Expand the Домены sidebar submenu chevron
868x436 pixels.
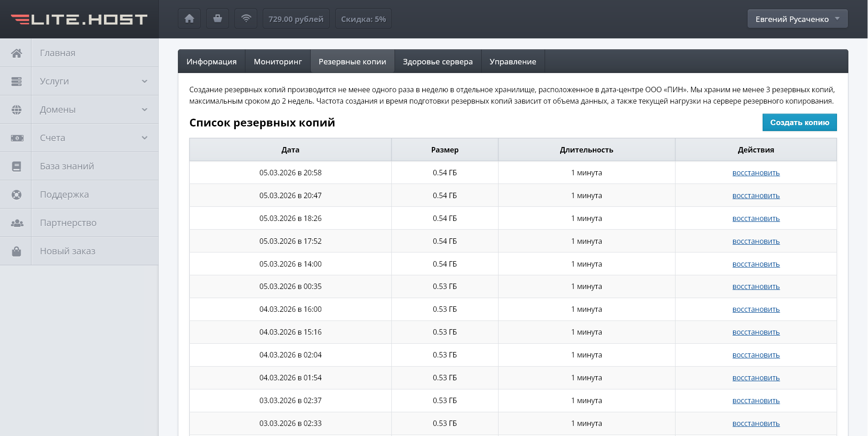[145, 110]
